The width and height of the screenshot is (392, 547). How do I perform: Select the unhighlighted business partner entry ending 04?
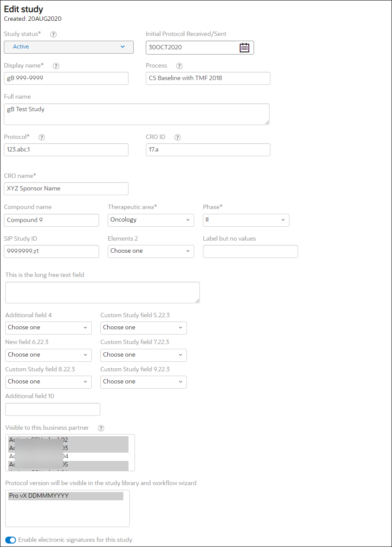pos(68,457)
